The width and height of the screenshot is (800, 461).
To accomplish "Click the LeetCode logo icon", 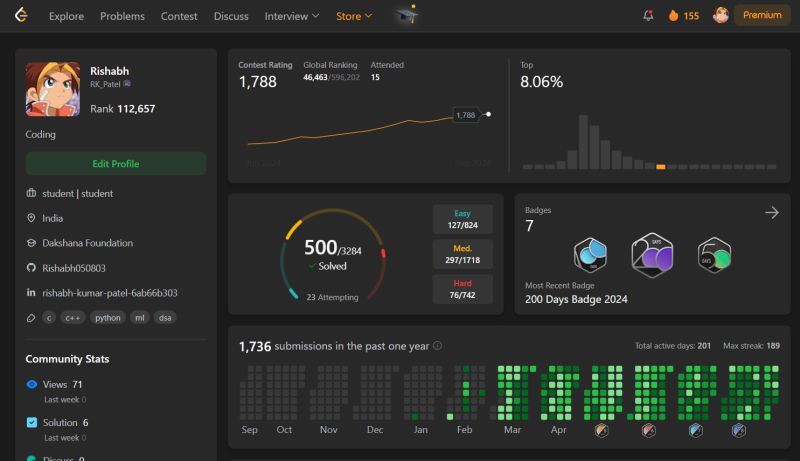I will pos(21,15).
